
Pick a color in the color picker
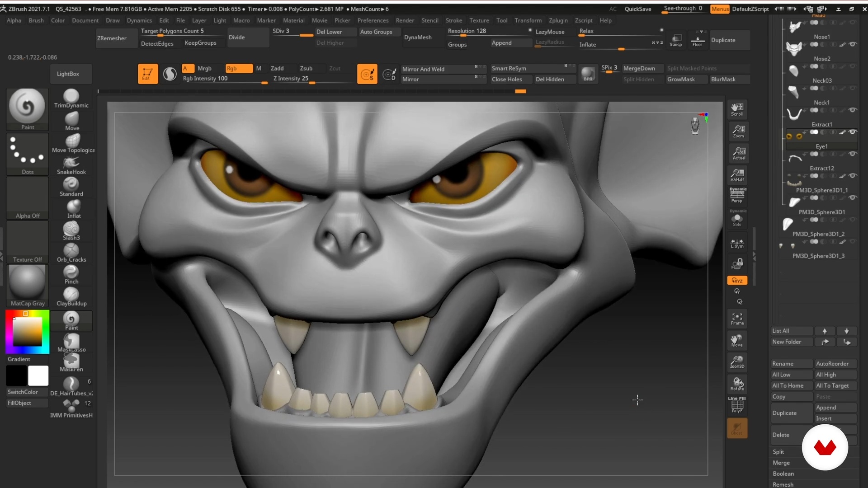coord(27,332)
